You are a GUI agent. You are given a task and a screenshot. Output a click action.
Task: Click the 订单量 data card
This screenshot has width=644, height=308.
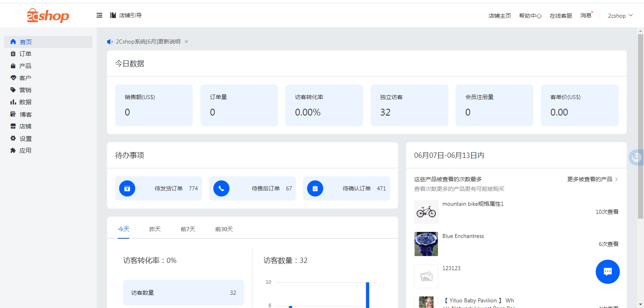click(239, 105)
